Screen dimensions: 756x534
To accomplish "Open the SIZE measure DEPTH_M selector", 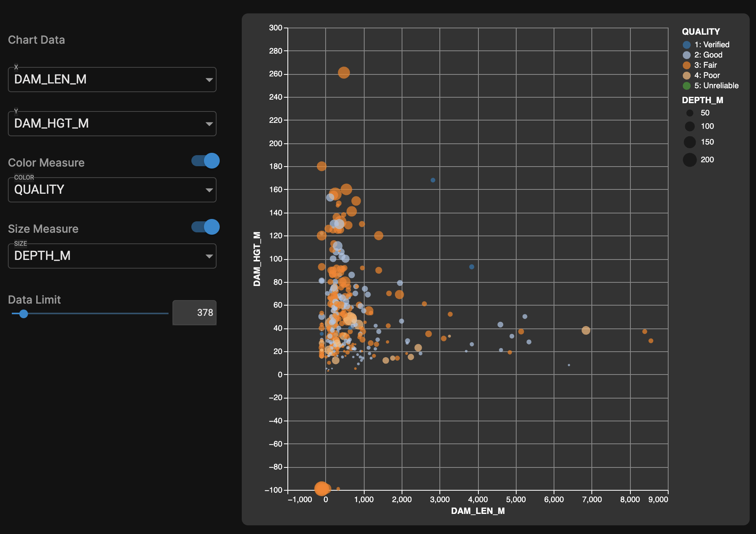I will [x=112, y=256].
